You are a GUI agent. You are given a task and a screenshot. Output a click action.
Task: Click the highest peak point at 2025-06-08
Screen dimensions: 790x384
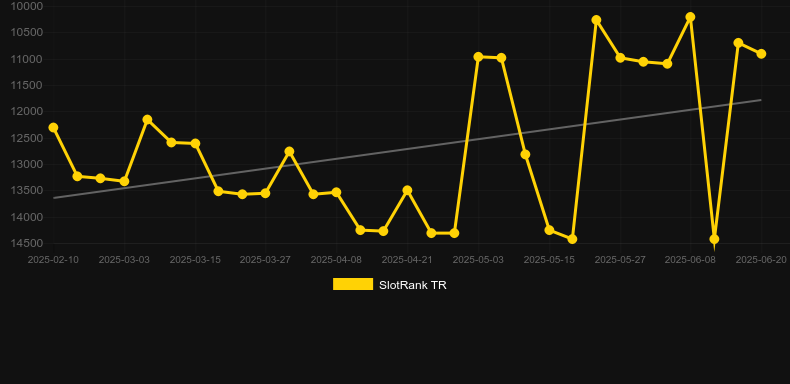coord(690,17)
